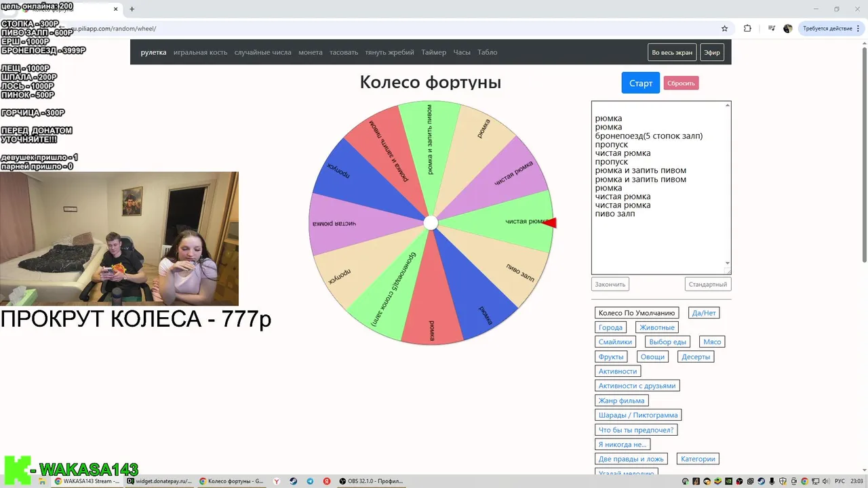The image size is (868, 488).
Task: Select the 'Фрукты' preset
Action: pyautogui.click(x=611, y=357)
